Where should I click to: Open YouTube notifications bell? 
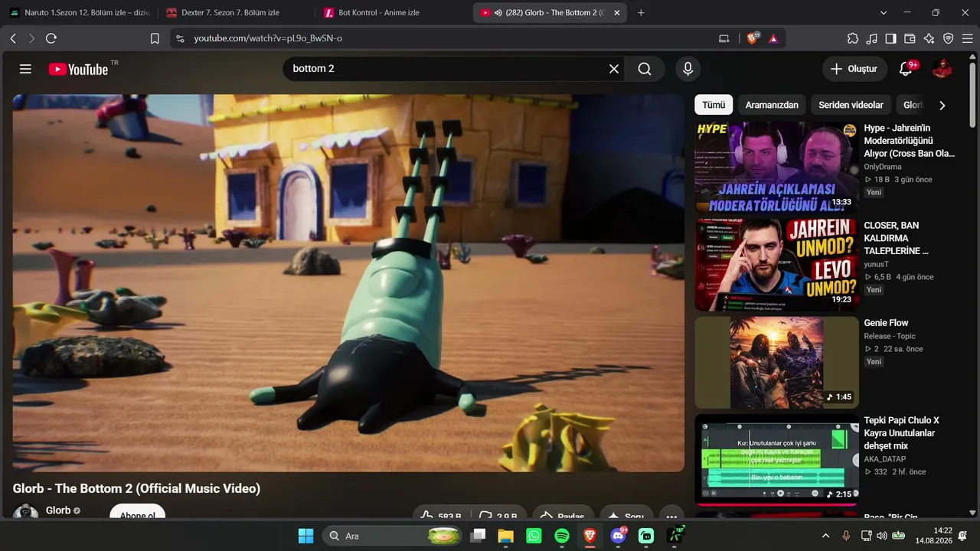[906, 69]
